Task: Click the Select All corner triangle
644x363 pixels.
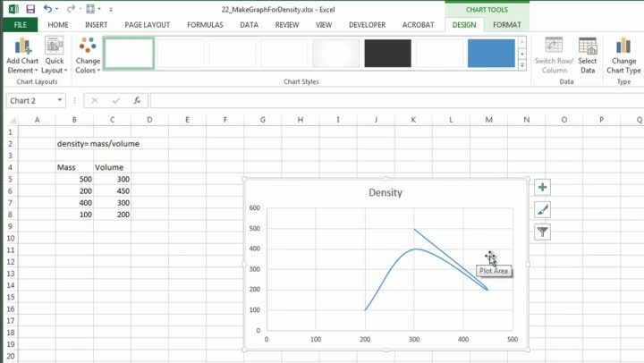Action: [x=13, y=120]
